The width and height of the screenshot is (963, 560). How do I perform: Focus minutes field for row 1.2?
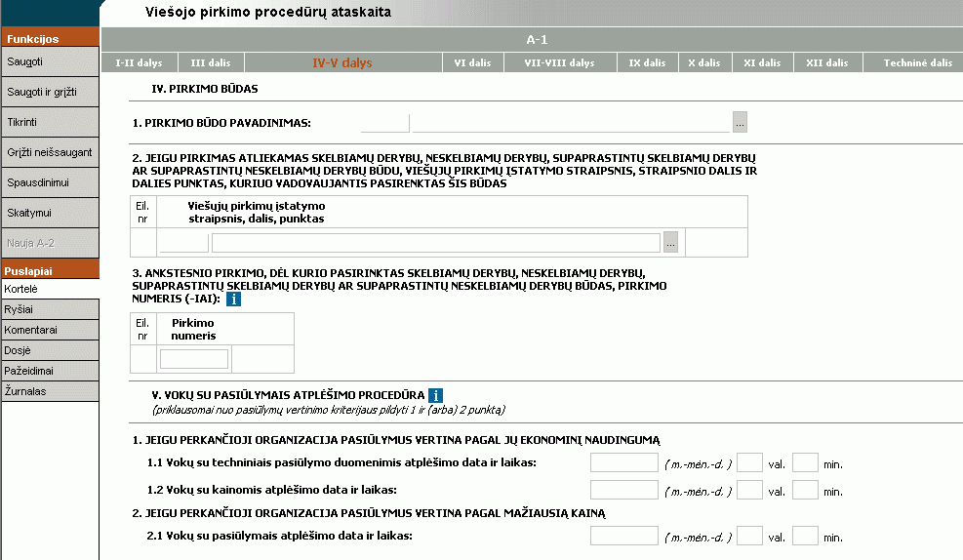tap(805, 490)
